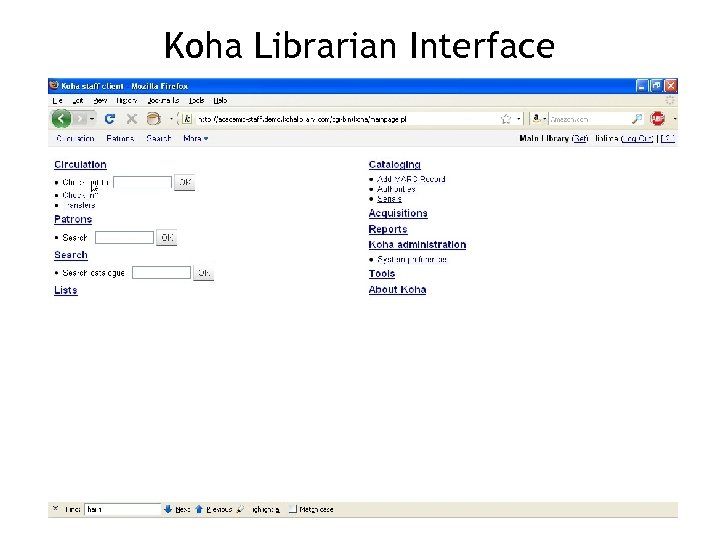Image resolution: width=720 pixels, height=540 pixels.
Task: Click the Check in list item
Action: (x=80, y=195)
